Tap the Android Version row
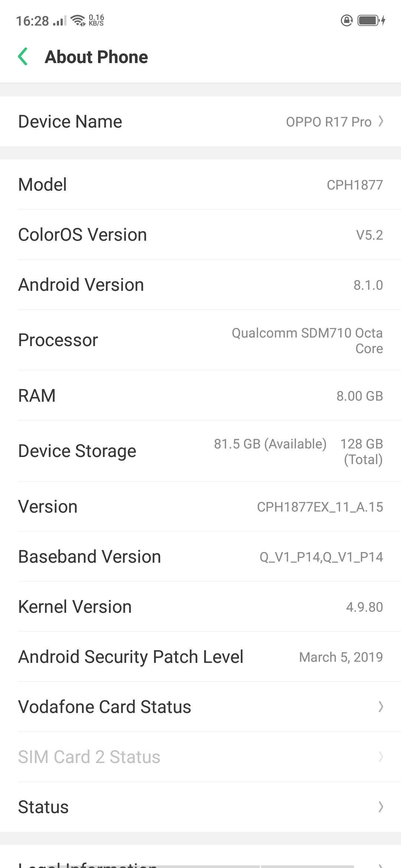401x868 pixels. pos(200,285)
